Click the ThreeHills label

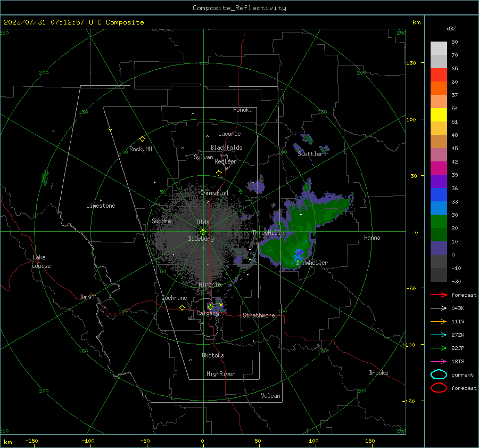pyautogui.click(x=268, y=233)
